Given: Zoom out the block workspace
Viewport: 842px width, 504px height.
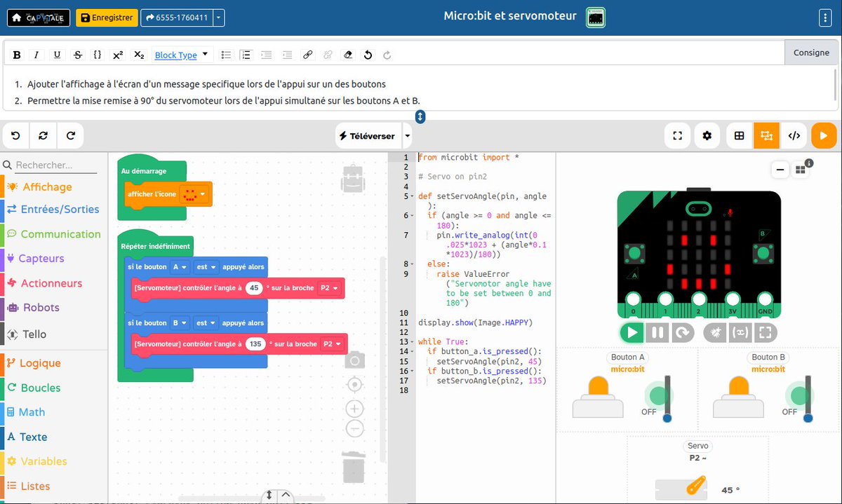Looking at the screenshot, I should [355, 428].
